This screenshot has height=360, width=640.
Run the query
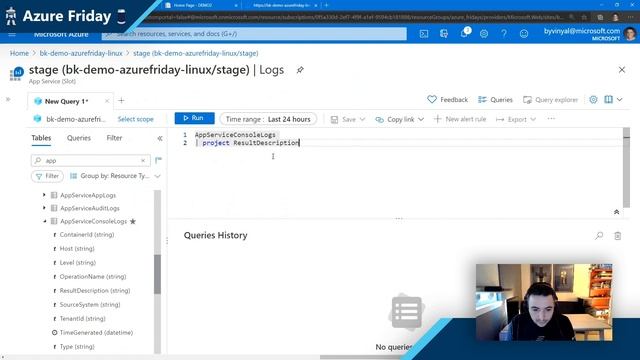click(x=194, y=118)
